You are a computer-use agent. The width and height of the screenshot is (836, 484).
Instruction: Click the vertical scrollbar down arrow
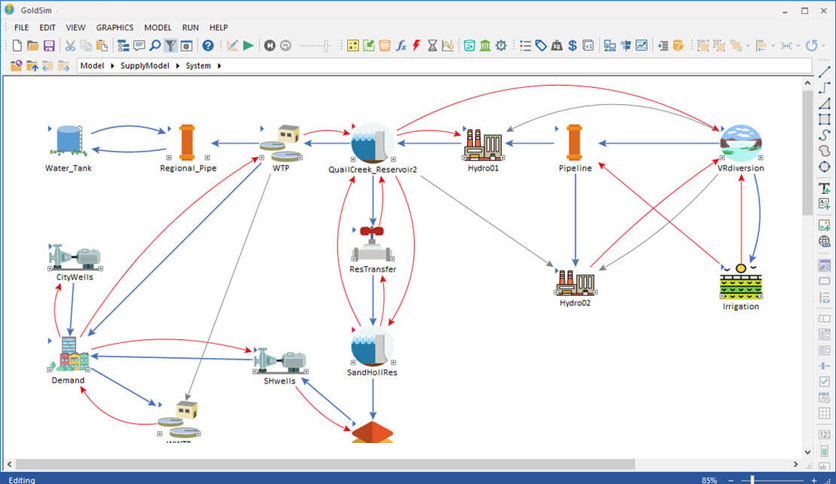[x=807, y=452]
